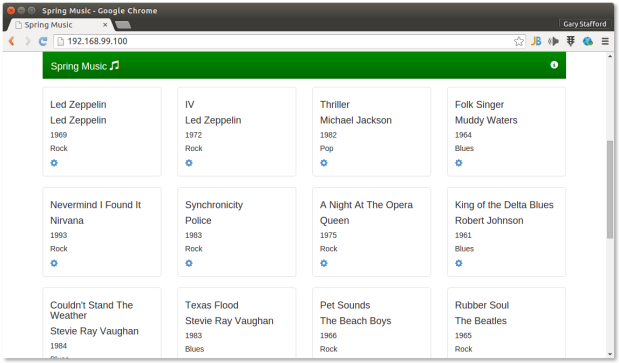Open the Chrome hamburger menu
The height and width of the screenshot is (363, 619).
pos(605,41)
